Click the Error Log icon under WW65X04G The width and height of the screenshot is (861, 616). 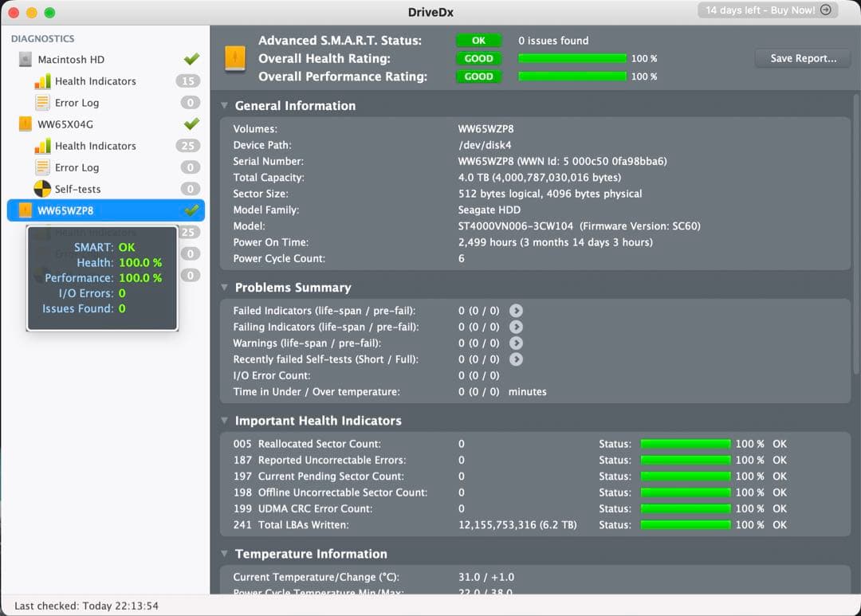click(42, 167)
